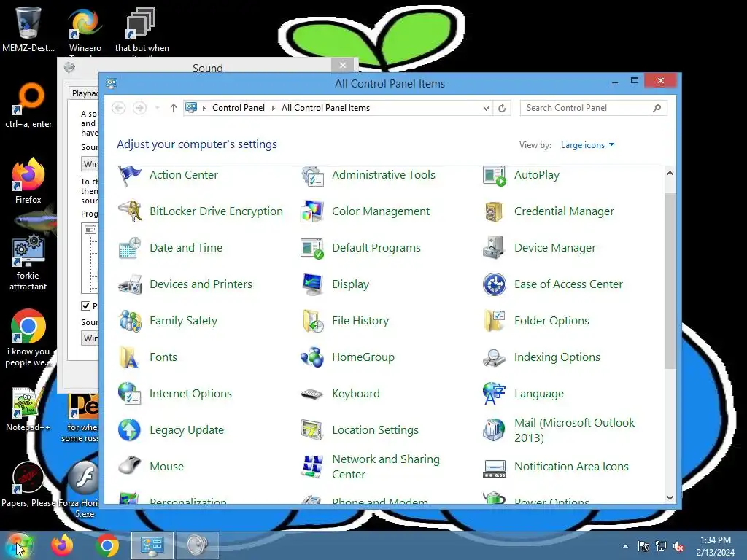Image resolution: width=747 pixels, height=560 pixels.
Task: Select the Recycle Bin desktop icon
Action: coord(28,28)
